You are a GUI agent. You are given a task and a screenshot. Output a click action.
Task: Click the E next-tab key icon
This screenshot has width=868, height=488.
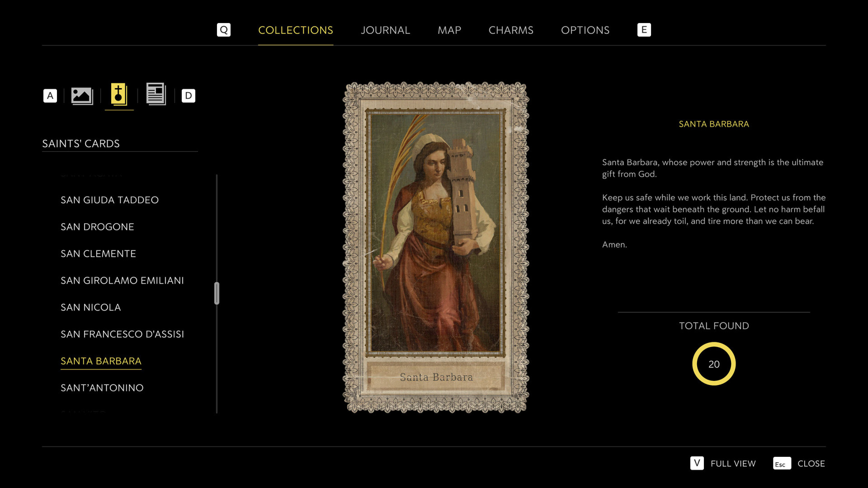(644, 30)
